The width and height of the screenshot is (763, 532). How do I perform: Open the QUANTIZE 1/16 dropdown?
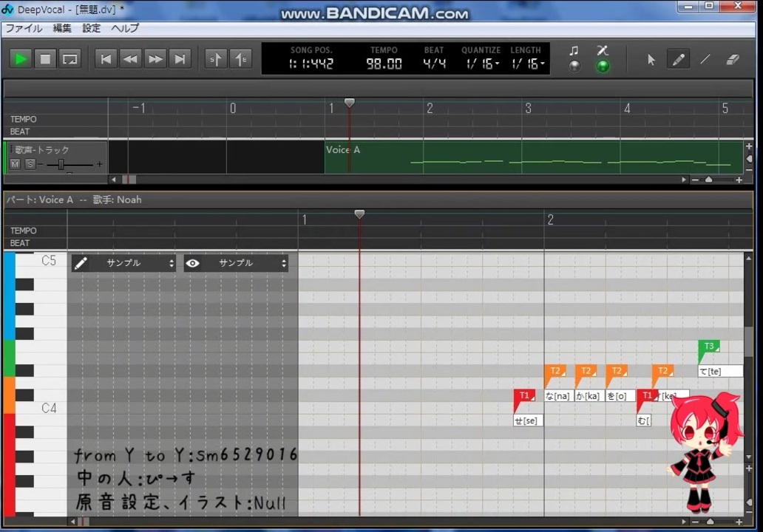pos(482,64)
